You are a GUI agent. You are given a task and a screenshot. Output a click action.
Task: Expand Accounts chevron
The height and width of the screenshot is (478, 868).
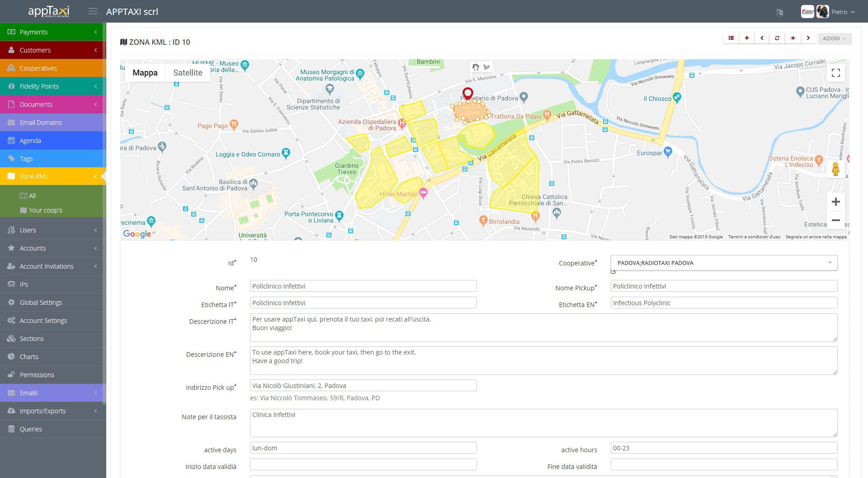tap(95, 248)
